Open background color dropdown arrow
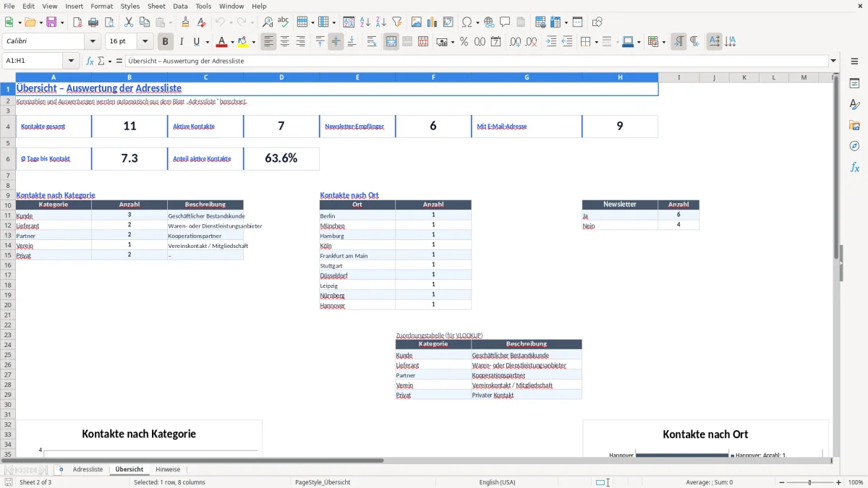 coord(253,42)
